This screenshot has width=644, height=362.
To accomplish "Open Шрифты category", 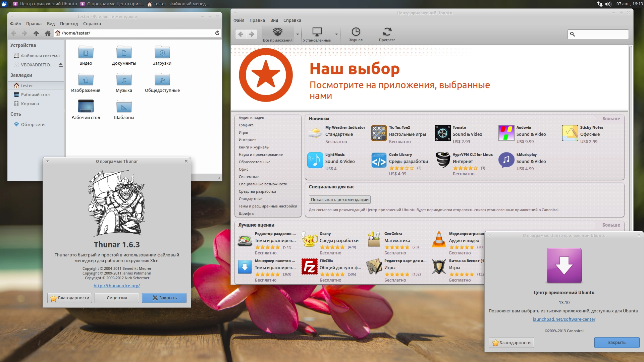I will (247, 214).
